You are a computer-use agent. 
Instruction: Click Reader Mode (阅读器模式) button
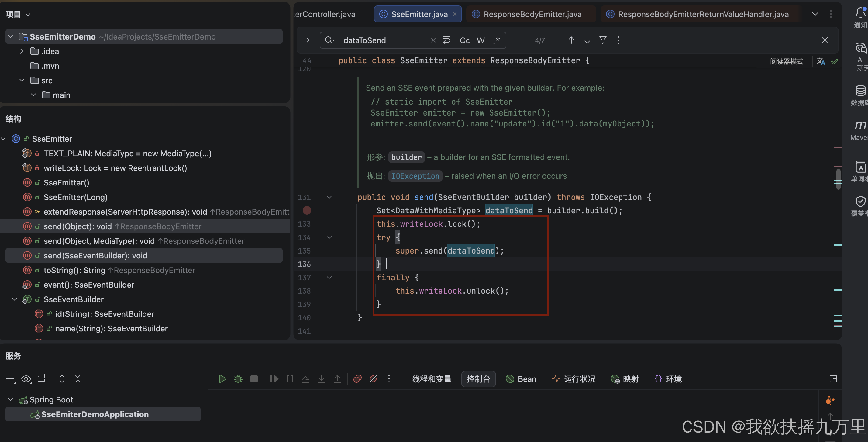pyautogui.click(x=787, y=61)
